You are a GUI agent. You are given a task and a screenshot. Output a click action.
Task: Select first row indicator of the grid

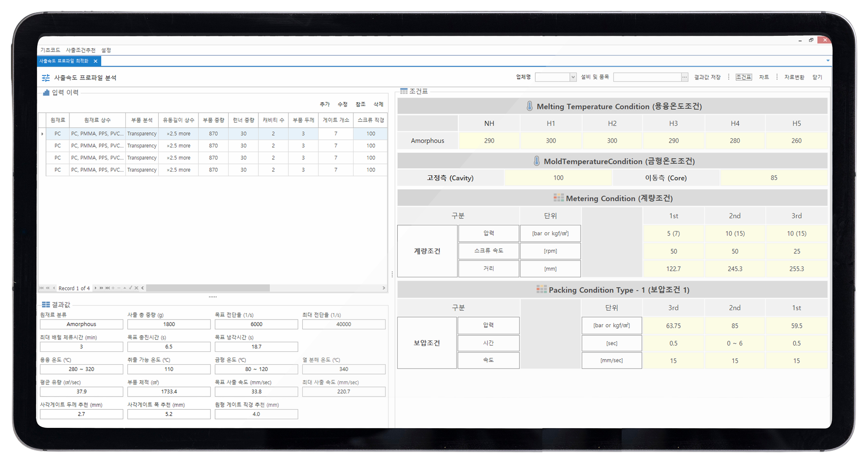(x=42, y=134)
